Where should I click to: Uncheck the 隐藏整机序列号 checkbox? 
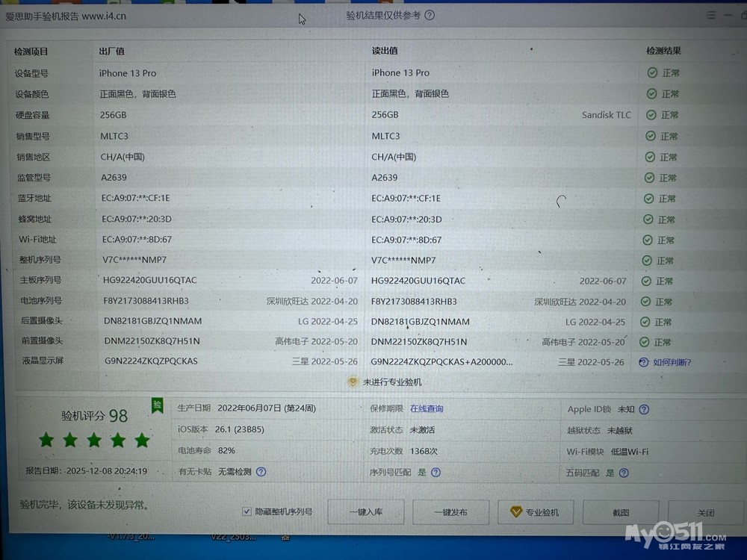pos(247,511)
